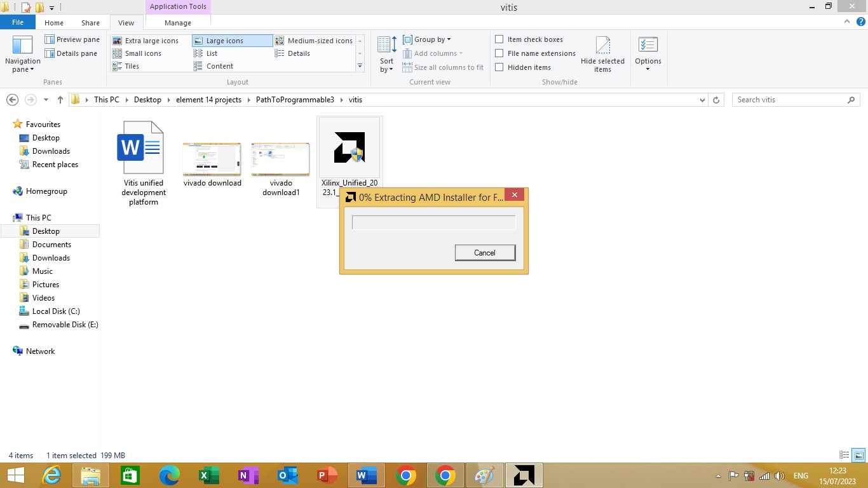Open the File tab
Screen dimensions: 868x488
click(18, 22)
